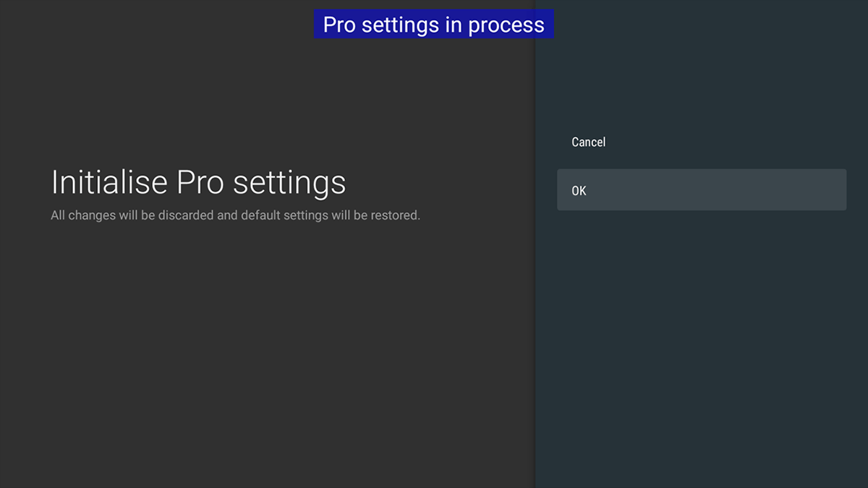The image size is (868, 488).
Task: Click the 'Pro settings in process' banner
Action: 434,24
